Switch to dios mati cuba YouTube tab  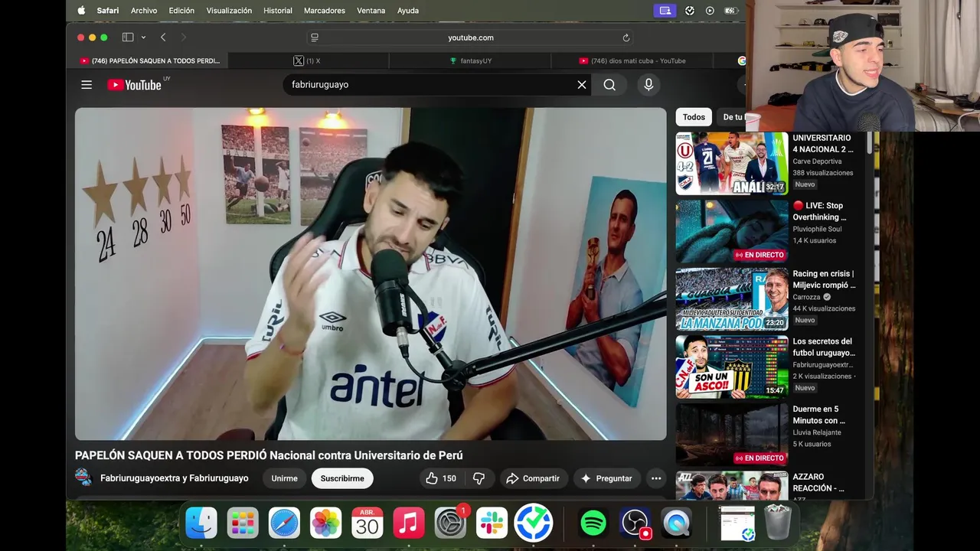point(632,60)
